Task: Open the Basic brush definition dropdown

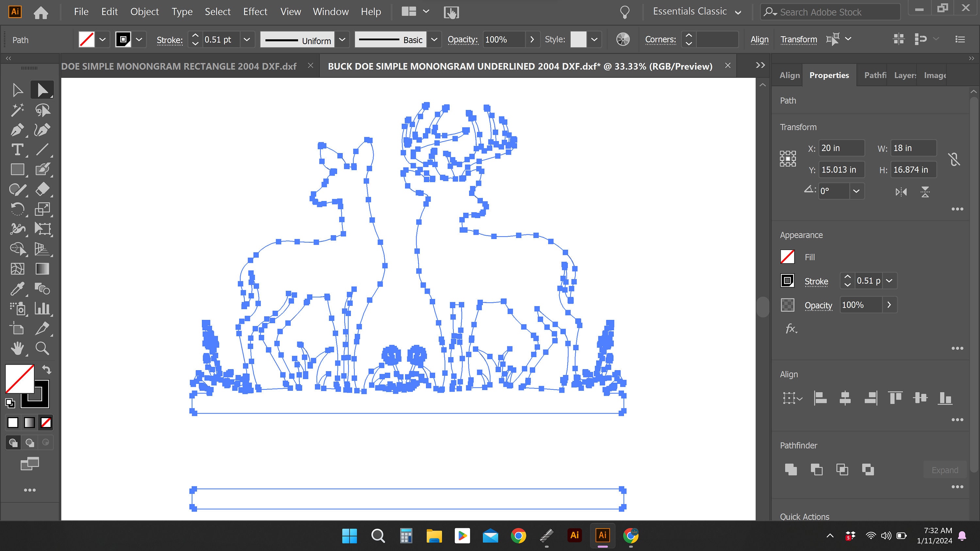Action: tap(434, 39)
